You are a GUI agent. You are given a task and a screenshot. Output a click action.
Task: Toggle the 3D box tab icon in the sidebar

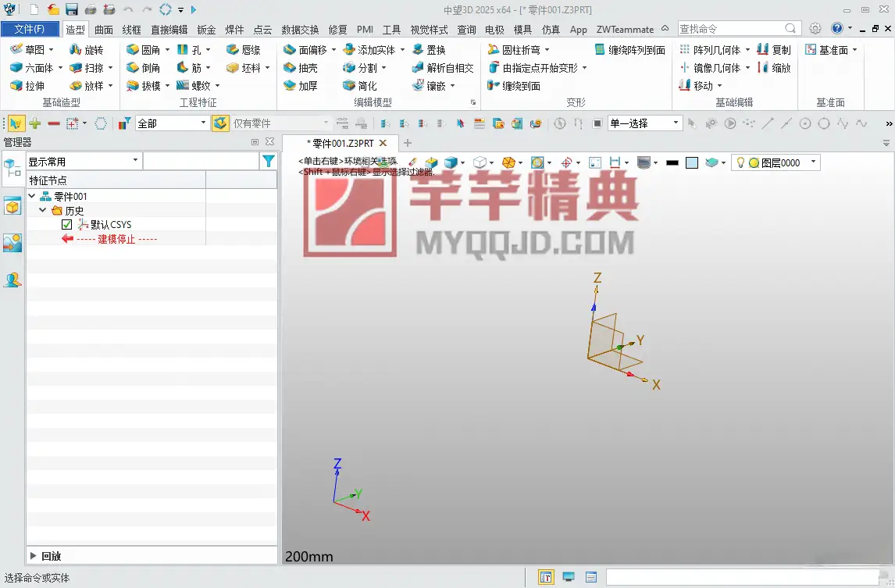click(12, 205)
